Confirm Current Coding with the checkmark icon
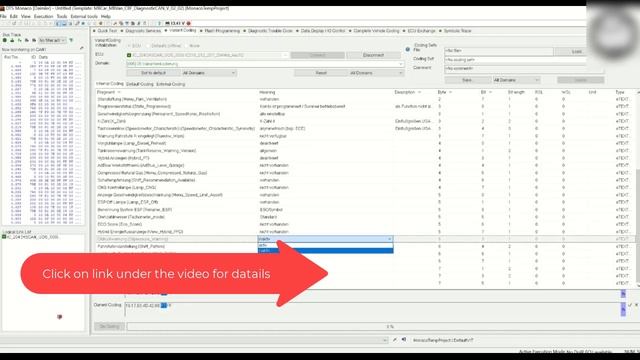The height and width of the screenshot is (360, 640). pyautogui.click(x=630, y=305)
